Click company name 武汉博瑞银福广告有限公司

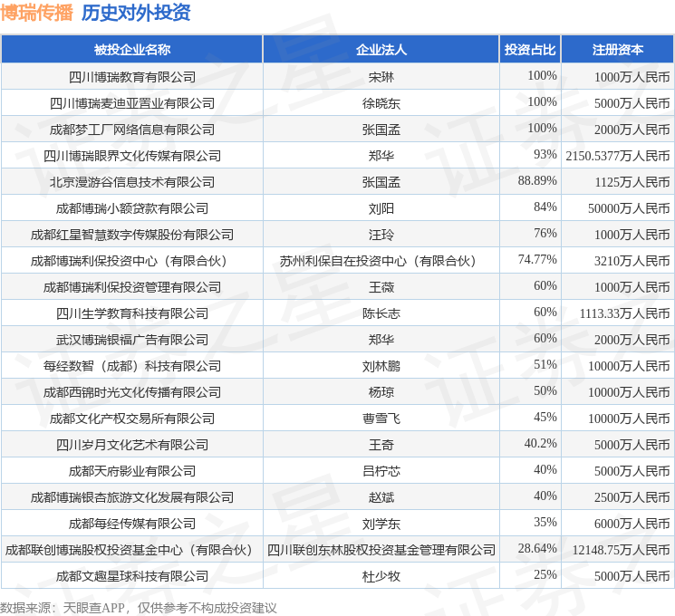click(132, 340)
